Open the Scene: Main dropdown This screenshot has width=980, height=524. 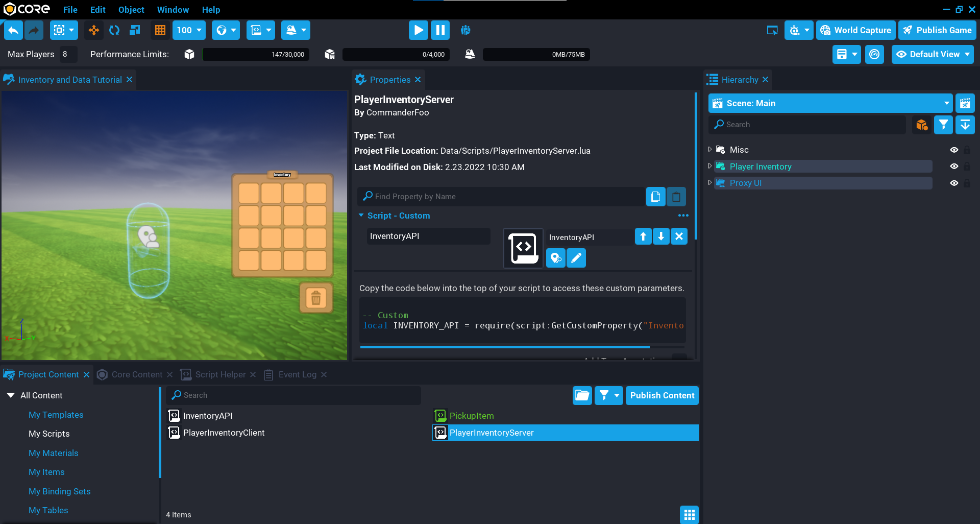(x=946, y=103)
